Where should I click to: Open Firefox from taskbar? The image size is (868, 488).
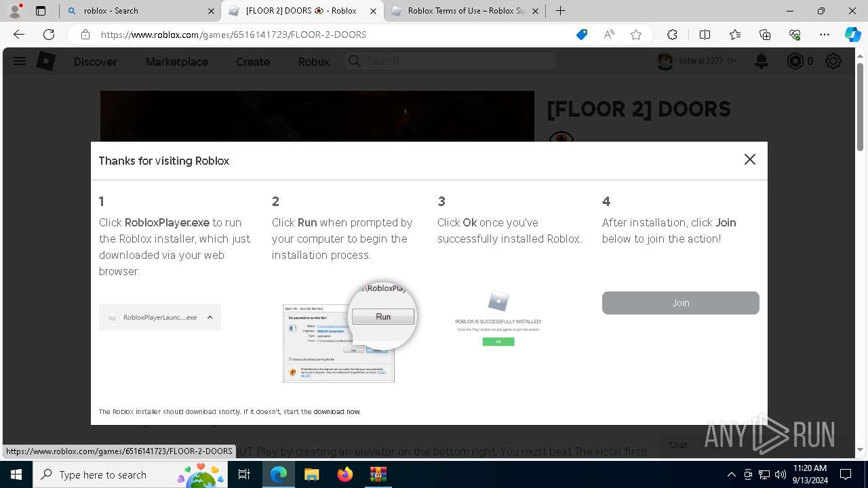coord(344,474)
